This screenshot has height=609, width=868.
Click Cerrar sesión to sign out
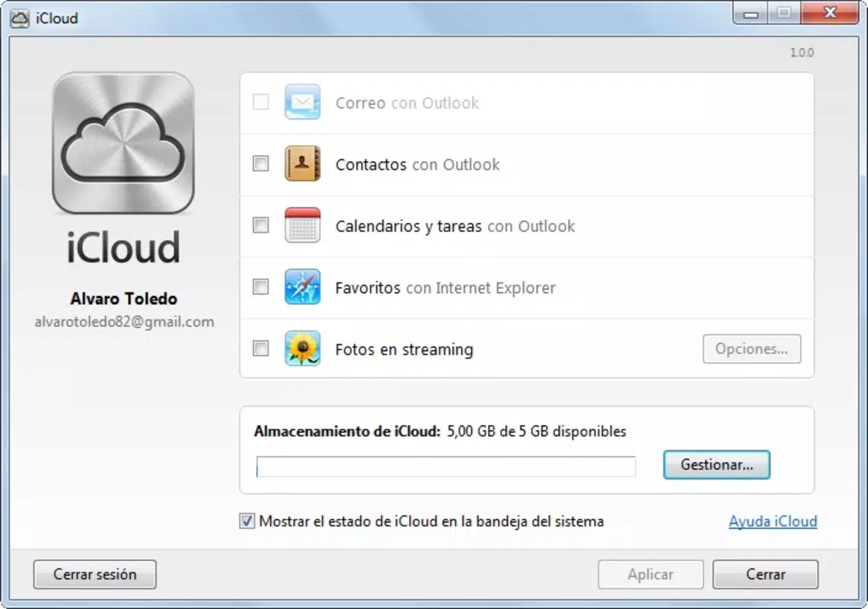(94, 574)
